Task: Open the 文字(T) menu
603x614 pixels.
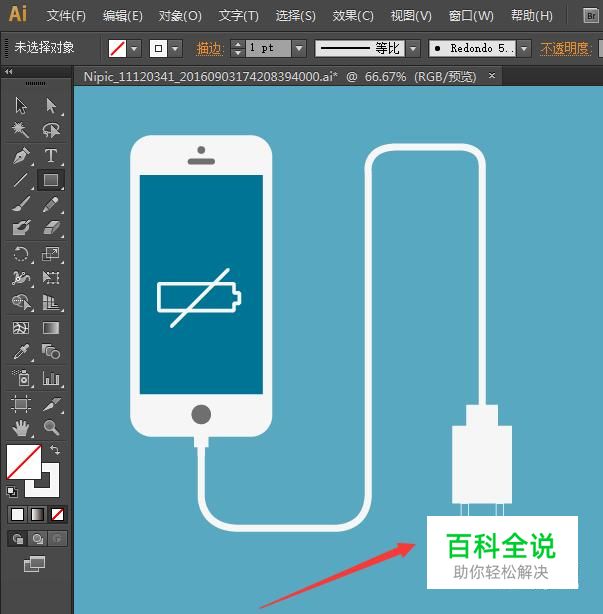Action: pos(238,16)
